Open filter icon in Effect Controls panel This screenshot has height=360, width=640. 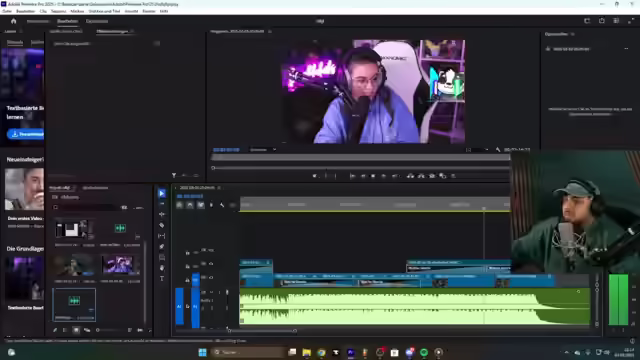(x=174, y=176)
